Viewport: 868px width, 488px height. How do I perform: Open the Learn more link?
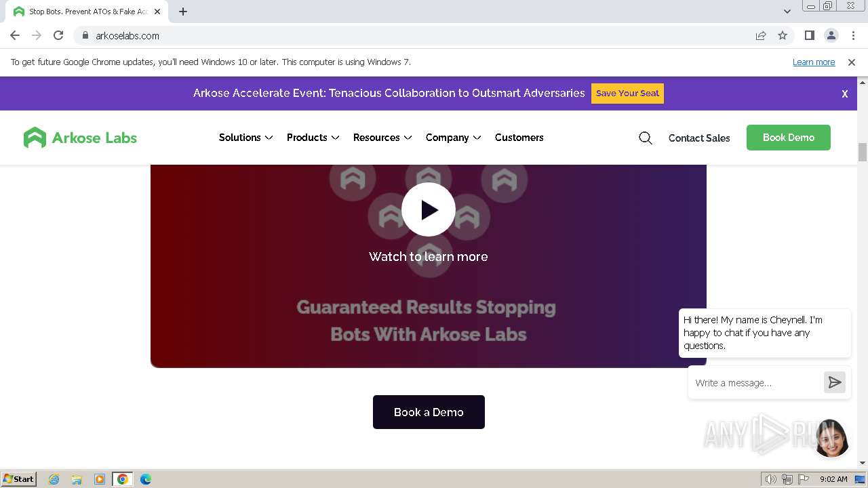coord(814,62)
